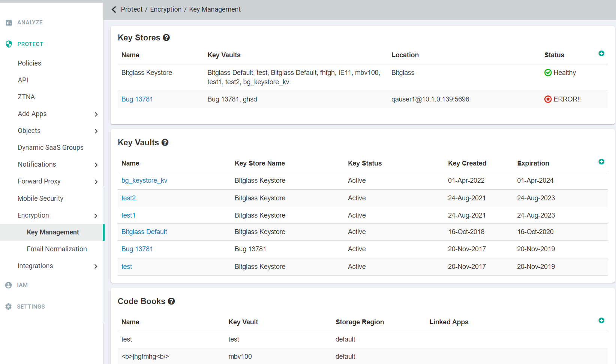Add a new Key Vault

(x=601, y=162)
